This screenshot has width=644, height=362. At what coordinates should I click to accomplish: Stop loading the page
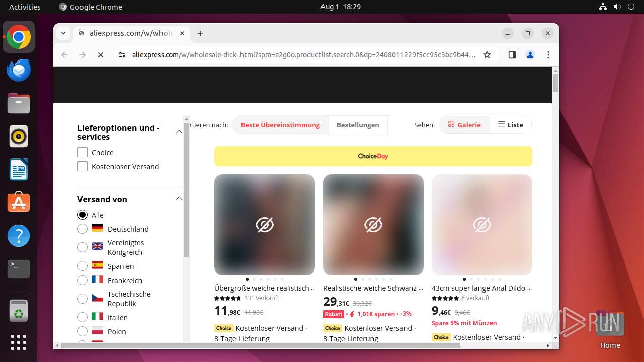click(101, 55)
